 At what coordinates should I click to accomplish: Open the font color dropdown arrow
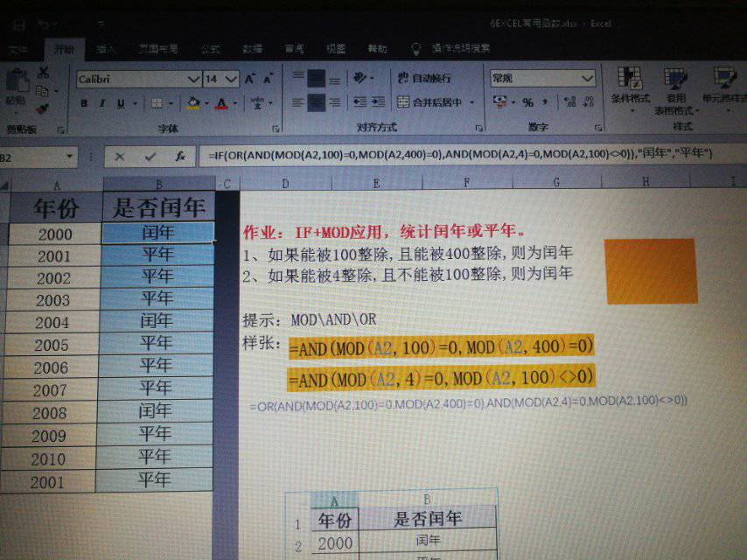pyautogui.click(x=234, y=103)
